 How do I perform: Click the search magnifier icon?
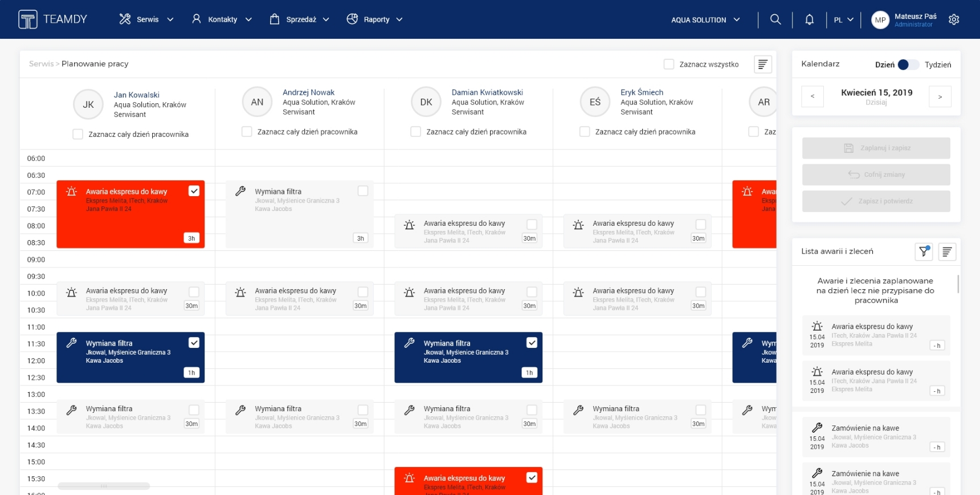(x=775, y=19)
